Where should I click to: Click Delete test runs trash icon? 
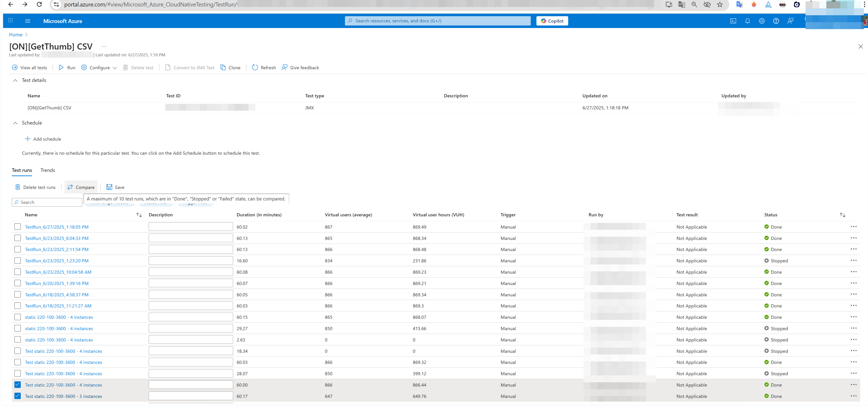[18, 187]
